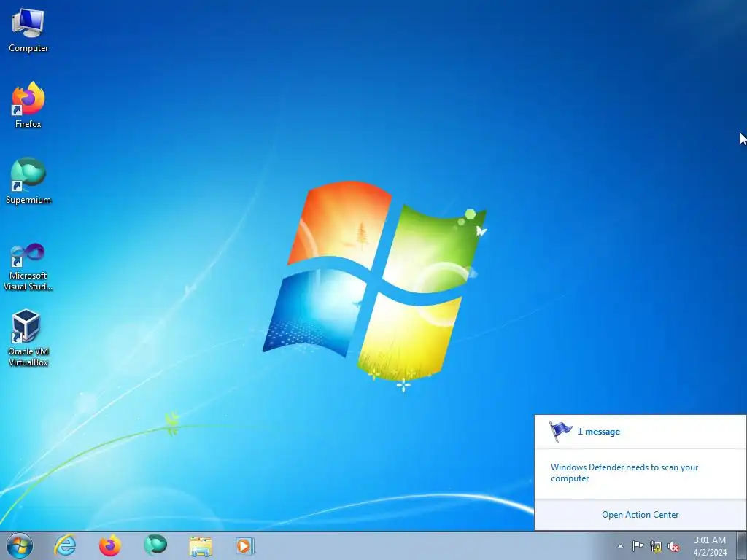This screenshot has height=560, width=747.
Task: Click the Show desktop button at taskbar edge
Action: pos(741,545)
